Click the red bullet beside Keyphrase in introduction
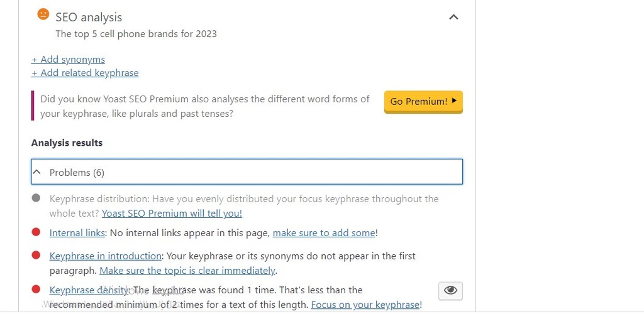Image resolution: width=644 pixels, height=314 pixels. click(x=36, y=255)
